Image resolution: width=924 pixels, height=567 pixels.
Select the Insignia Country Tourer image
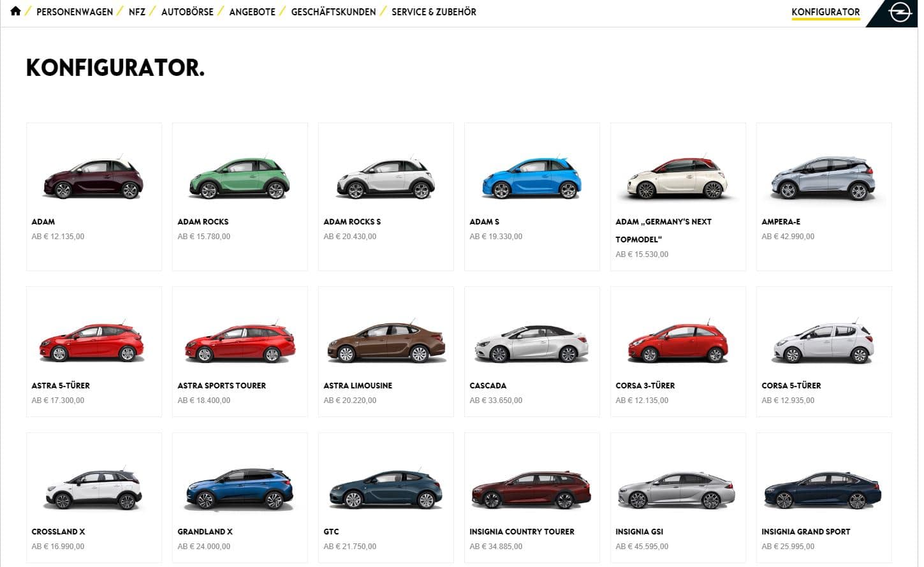(531, 489)
